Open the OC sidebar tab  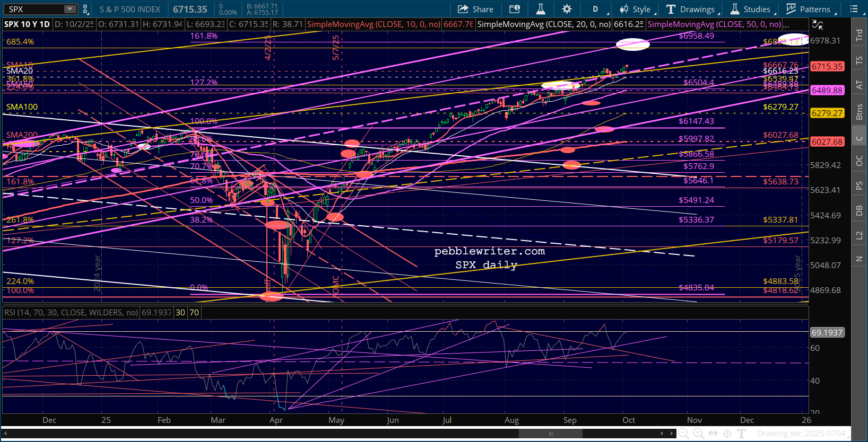[860, 161]
